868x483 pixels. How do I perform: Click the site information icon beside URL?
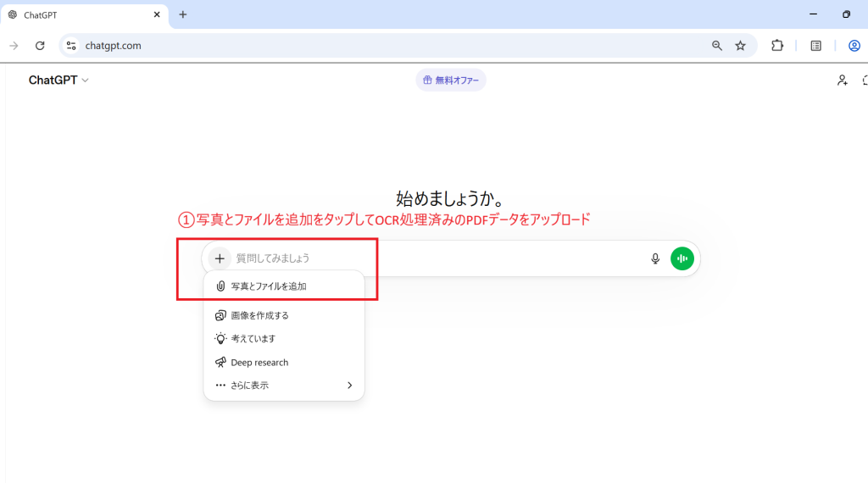pos(72,46)
